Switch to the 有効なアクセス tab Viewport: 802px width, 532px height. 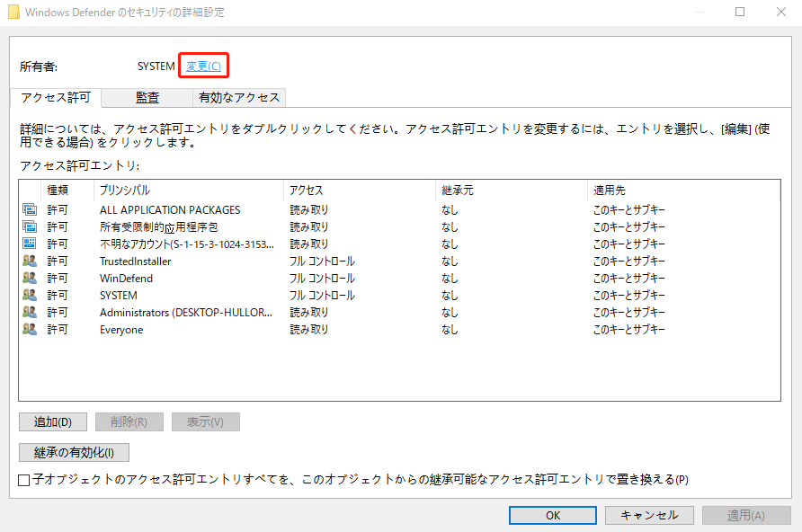point(239,98)
